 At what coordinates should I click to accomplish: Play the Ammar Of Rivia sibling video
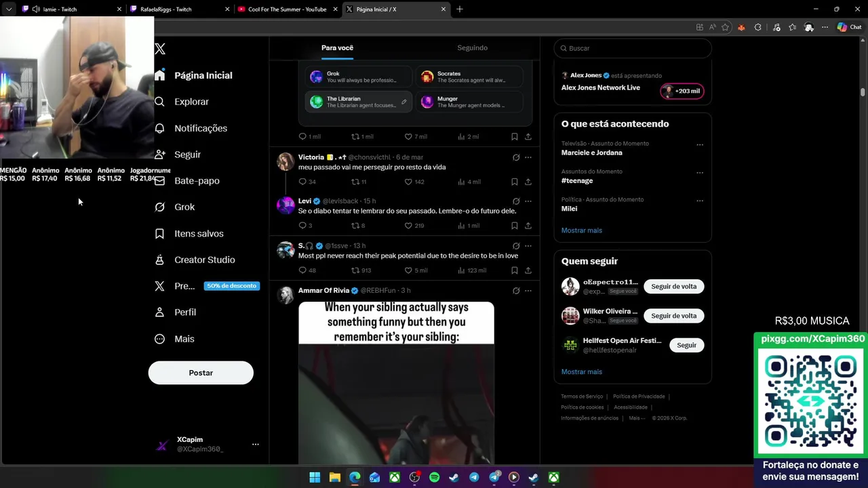(x=396, y=383)
